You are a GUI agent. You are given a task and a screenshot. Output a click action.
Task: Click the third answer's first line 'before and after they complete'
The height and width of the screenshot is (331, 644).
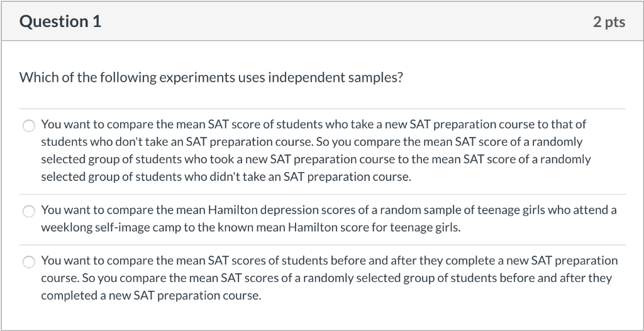pos(329,261)
